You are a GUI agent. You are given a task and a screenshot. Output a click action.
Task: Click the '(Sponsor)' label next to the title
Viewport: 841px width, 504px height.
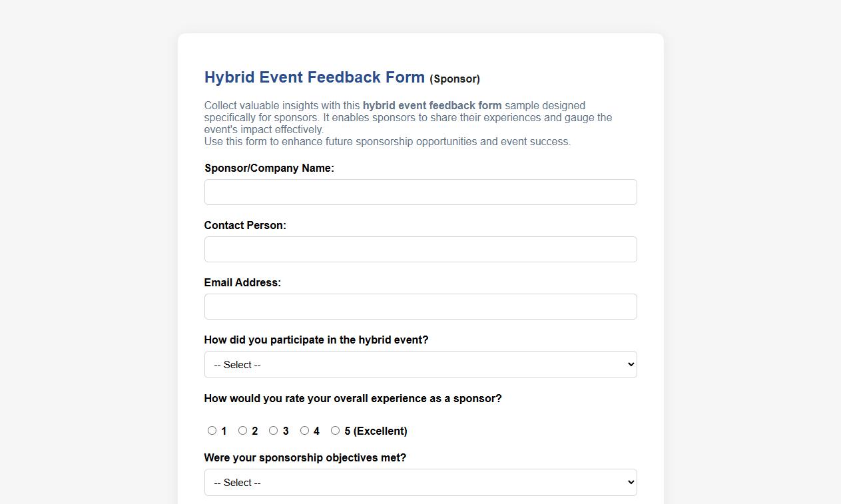pos(455,79)
